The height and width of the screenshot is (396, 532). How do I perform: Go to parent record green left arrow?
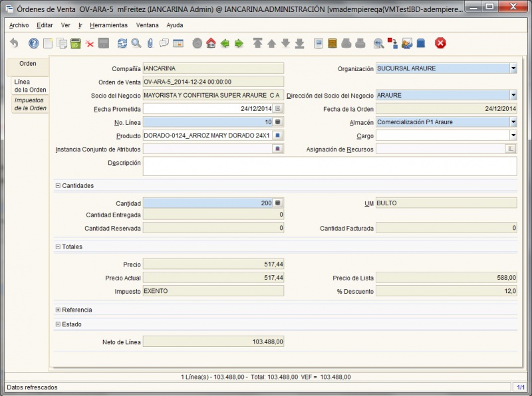225,43
